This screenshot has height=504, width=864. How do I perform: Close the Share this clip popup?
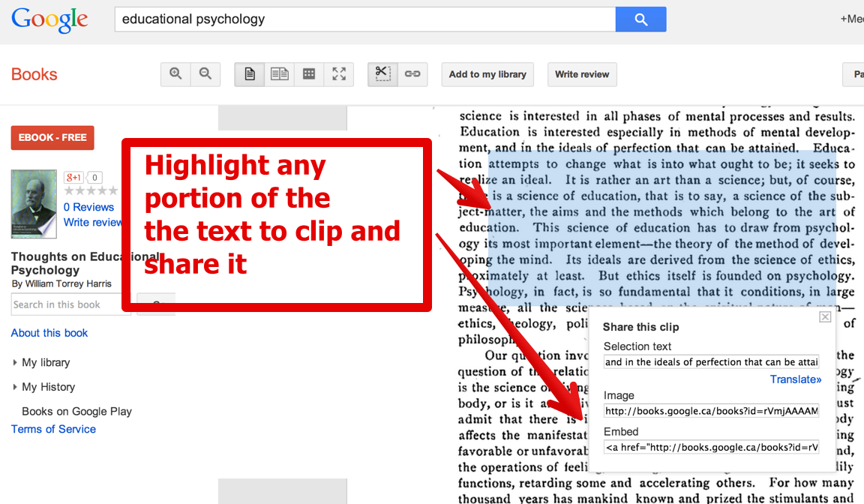coord(825,316)
